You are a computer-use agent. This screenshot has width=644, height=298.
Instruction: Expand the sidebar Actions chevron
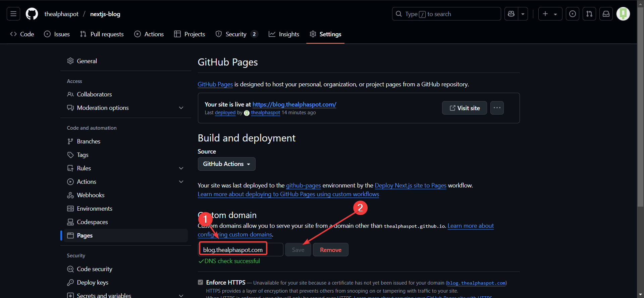[x=181, y=182]
